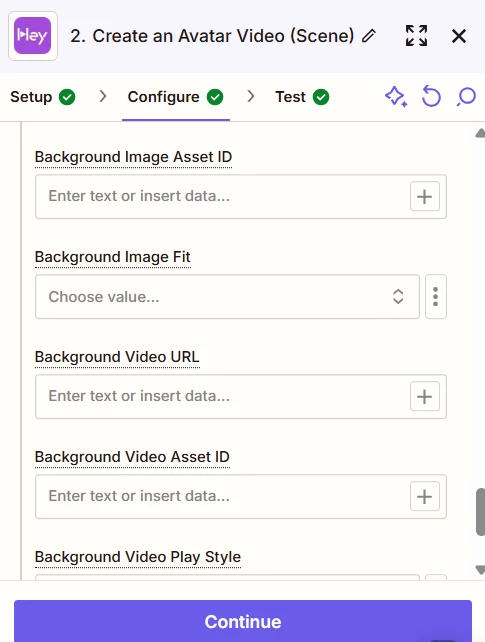The width and height of the screenshot is (485, 642).
Task: Open the comment bubble icon
Action: pos(466,97)
